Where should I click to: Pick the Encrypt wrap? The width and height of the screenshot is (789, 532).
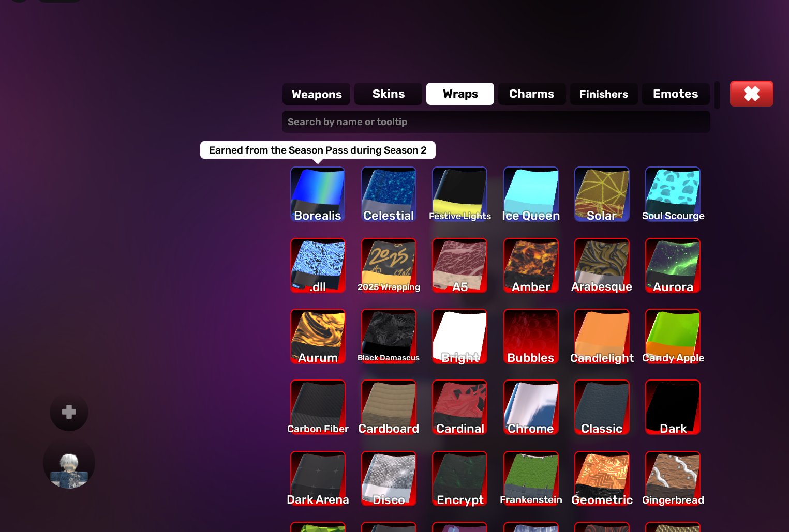tap(459, 478)
